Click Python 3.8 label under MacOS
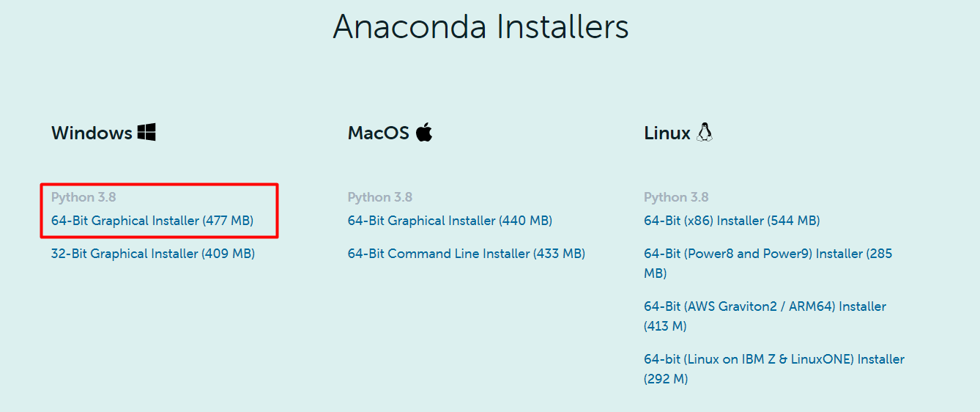This screenshot has width=980, height=412. click(380, 197)
